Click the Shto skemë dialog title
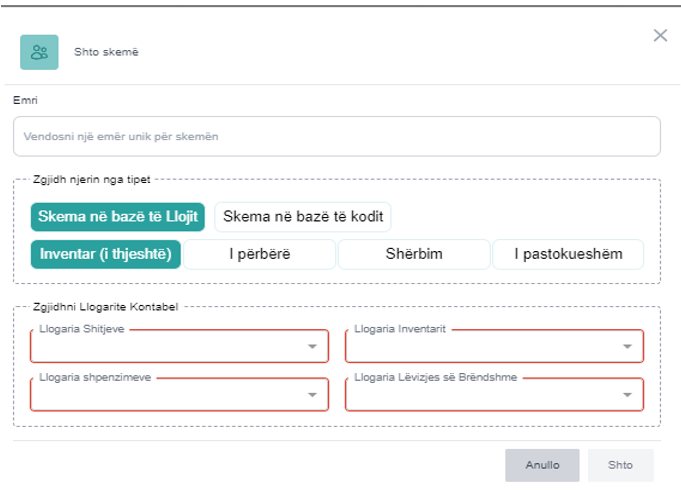The width and height of the screenshot is (681, 499). (106, 52)
